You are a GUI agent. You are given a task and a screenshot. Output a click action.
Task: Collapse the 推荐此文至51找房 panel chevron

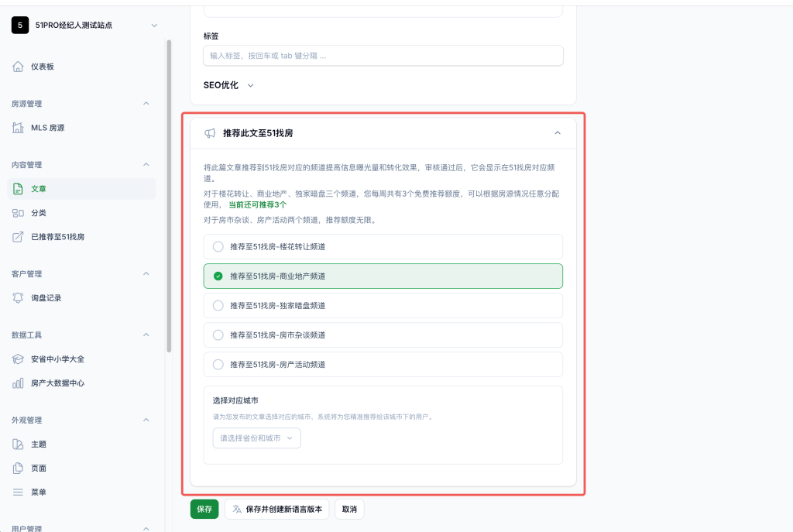[558, 133]
